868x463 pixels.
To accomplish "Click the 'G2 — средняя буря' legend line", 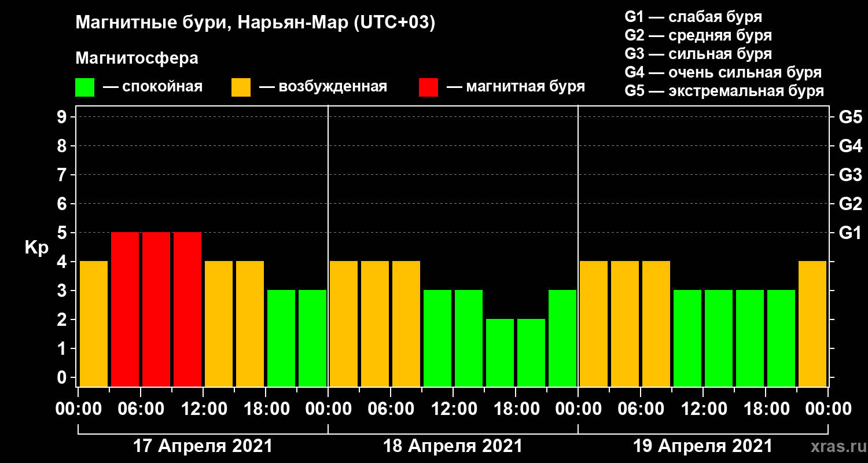I will pyautogui.click(x=698, y=35).
